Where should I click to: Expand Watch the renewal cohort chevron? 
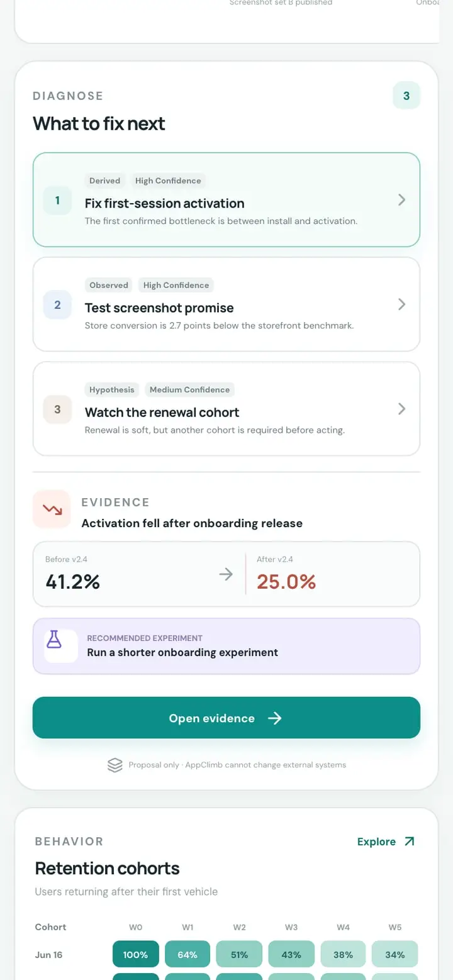pos(402,409)
